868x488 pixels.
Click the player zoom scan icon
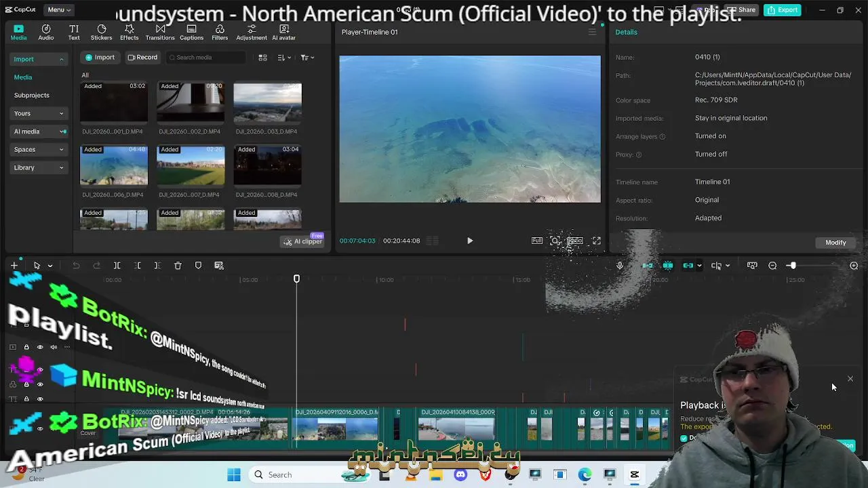coord(555,241)
